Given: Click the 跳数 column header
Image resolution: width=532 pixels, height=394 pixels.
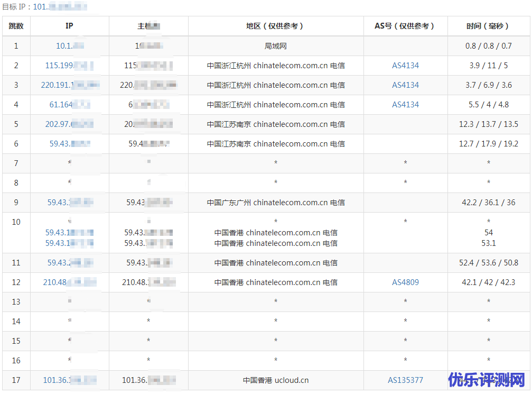Looking at the screenshot, I should tap(16, 26).
